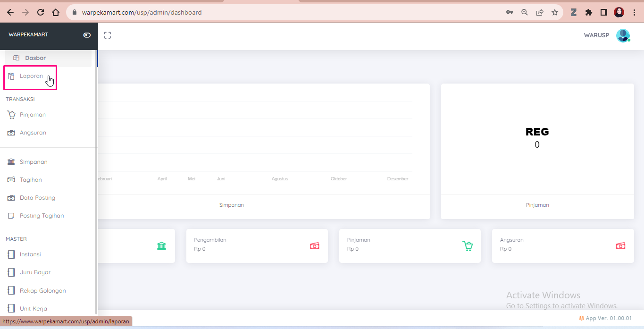Click the Pengambilan card money icon
The width and height of the screenshot is (644, 329).
pos(315,246)
